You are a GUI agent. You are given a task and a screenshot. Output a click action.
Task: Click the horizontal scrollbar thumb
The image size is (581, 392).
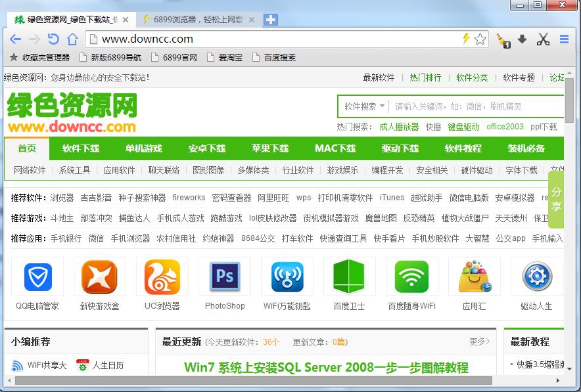254,381
